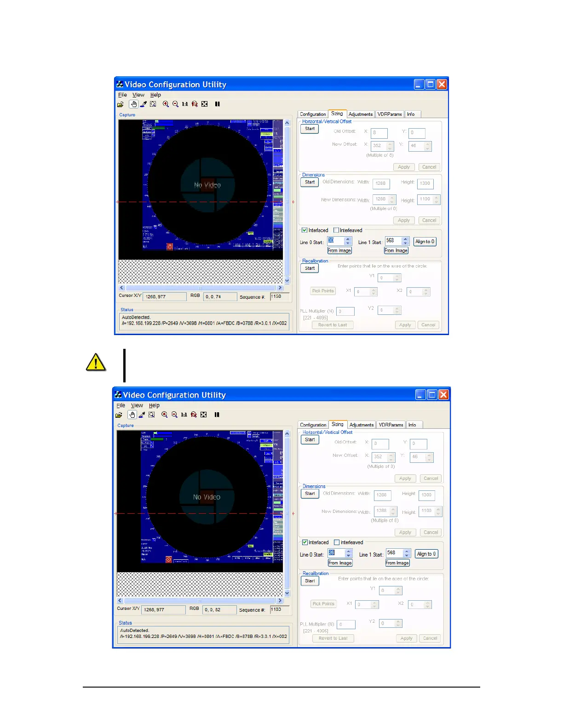The width and height of the screenshot is (563, 728).
Task: Increase Line 0 Start value 26 spinner up
Action: [349, 552]
